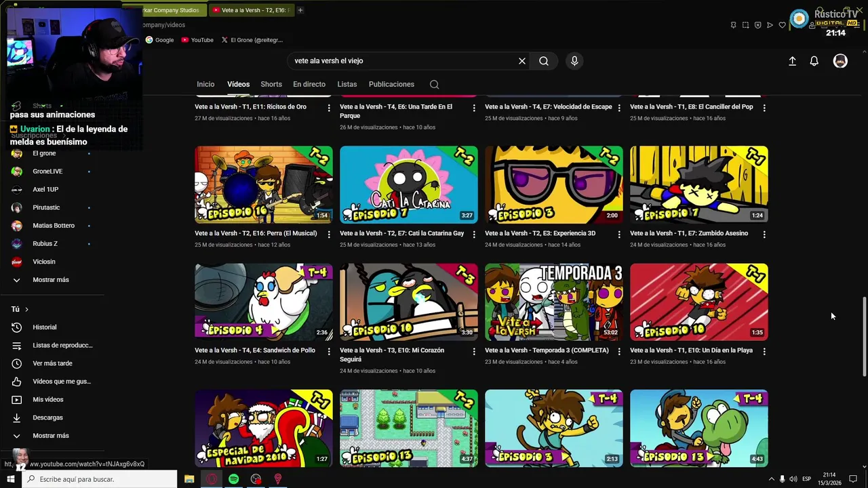The height and width of the screenshot is (488, 868).
Task: Open options for Zumbido Asesino video
Action: (x=764, y=235)
